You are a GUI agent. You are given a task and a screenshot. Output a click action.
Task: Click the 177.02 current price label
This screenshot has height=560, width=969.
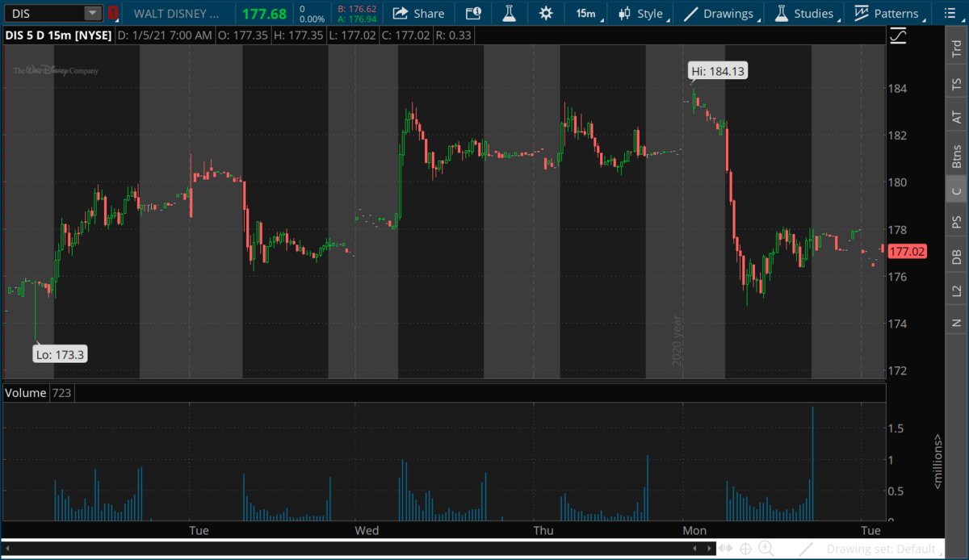tap(908, 252)
